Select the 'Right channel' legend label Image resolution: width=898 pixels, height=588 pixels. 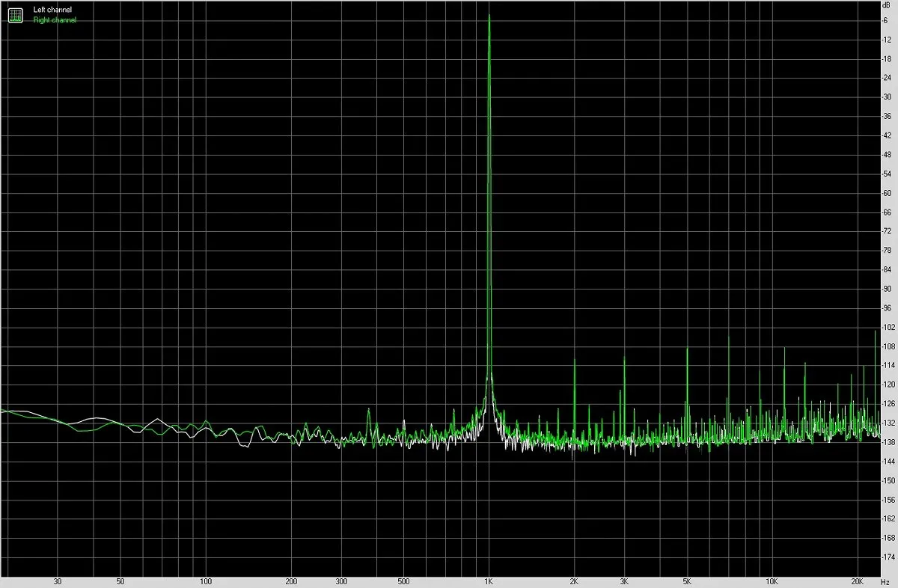55,20
